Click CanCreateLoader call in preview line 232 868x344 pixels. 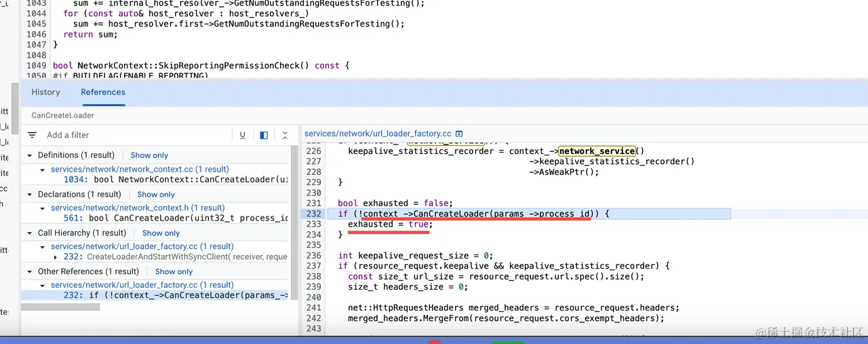pos(451,214)
